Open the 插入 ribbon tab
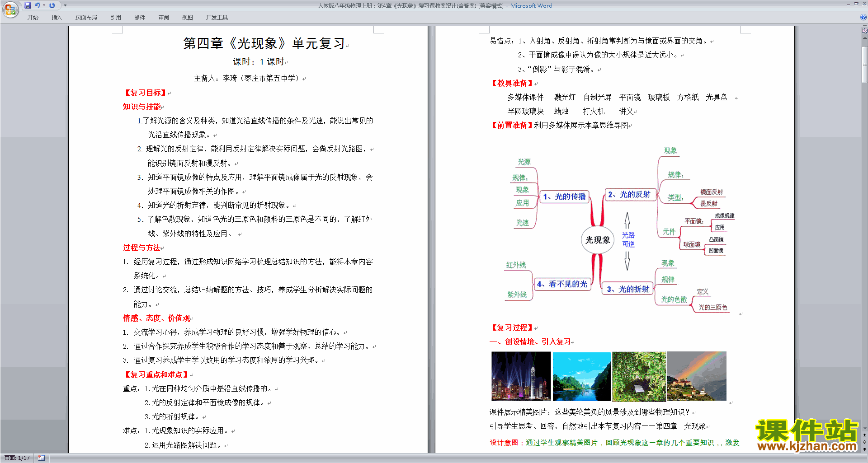868x463 pixels. (x=57, y=18)
